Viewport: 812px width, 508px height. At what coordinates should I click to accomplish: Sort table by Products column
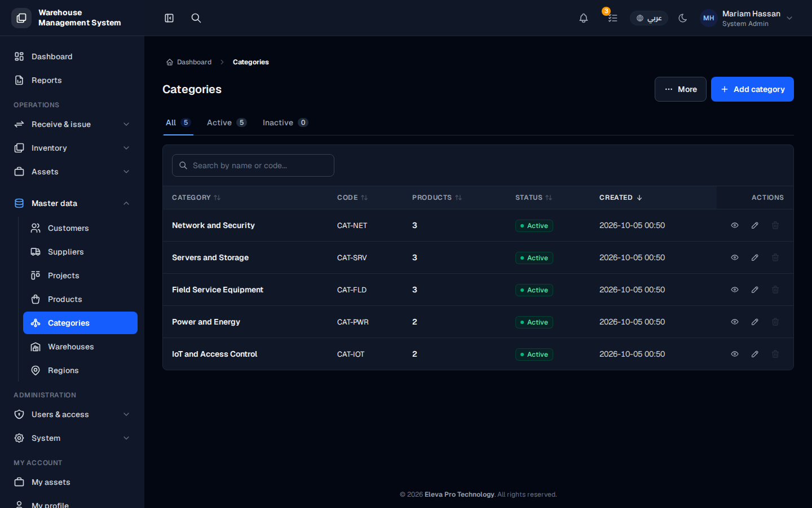(x=437, y=198)
